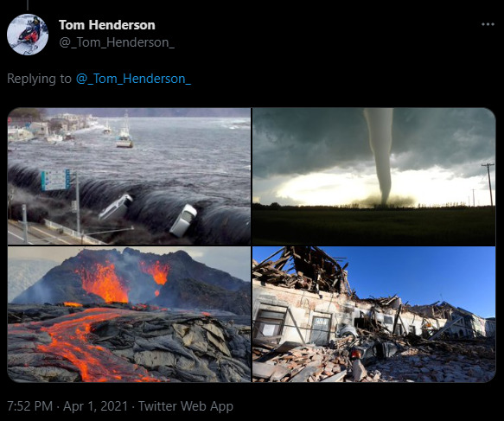Click Tom Henderson's snowmobile profile avatar

[28, 35]
